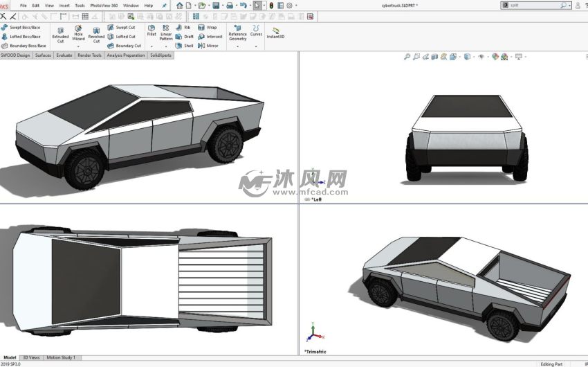Click the Revolved Cut tool
This screenshot has width=588, height=367.
(x=96, y=35)
